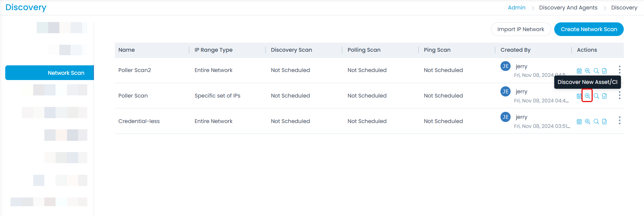This screenshot has width=644, height=216.
Task: Click the document checkmark icon for Poller Scan2
Action: pyautogui.click(x=605, y=71)
